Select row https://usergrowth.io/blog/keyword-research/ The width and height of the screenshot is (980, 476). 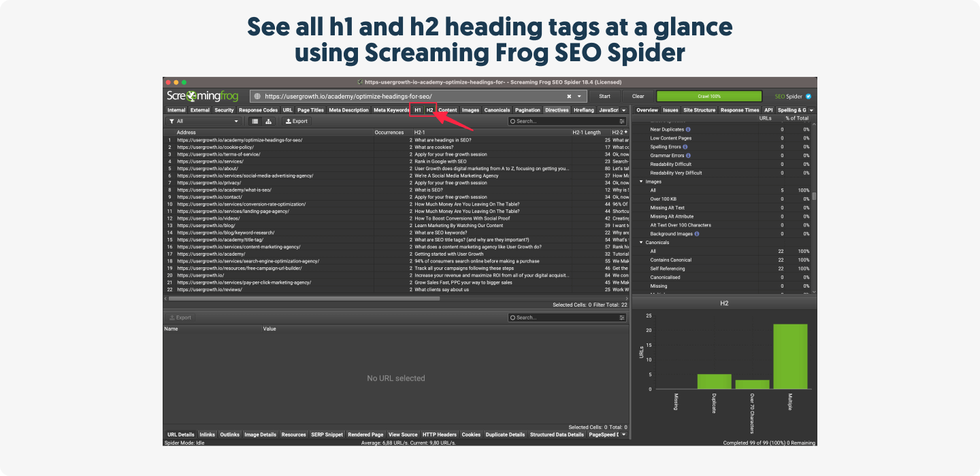(x=397, y=233)
